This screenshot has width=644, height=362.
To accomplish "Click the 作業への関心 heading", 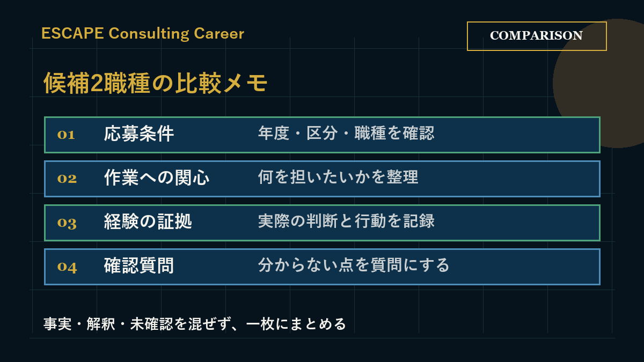I will click(x=157, y=178).
